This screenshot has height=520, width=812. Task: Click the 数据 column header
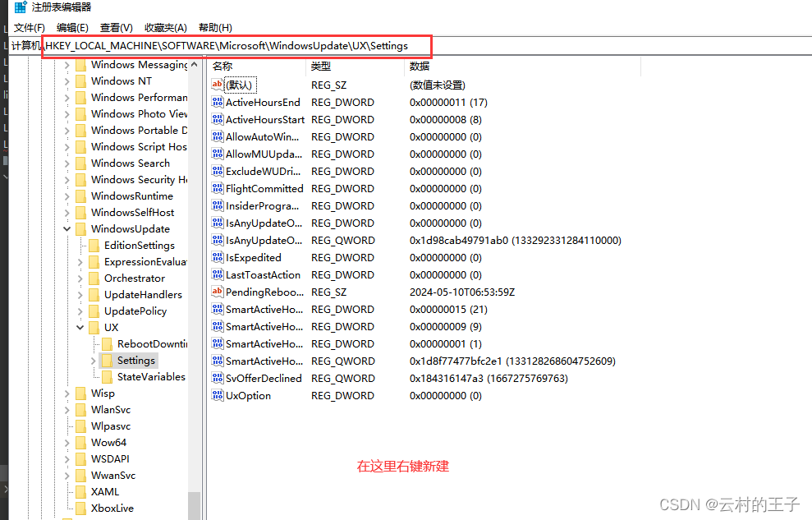[420, 66]
